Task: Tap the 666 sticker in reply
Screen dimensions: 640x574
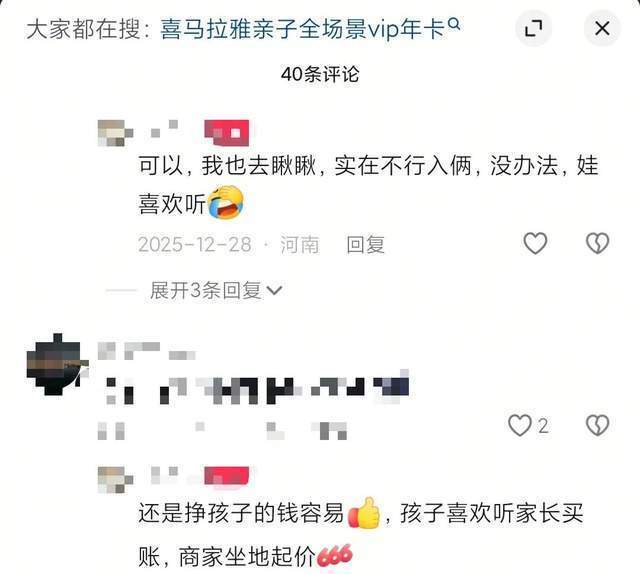Action: click(x=335, y=556)
